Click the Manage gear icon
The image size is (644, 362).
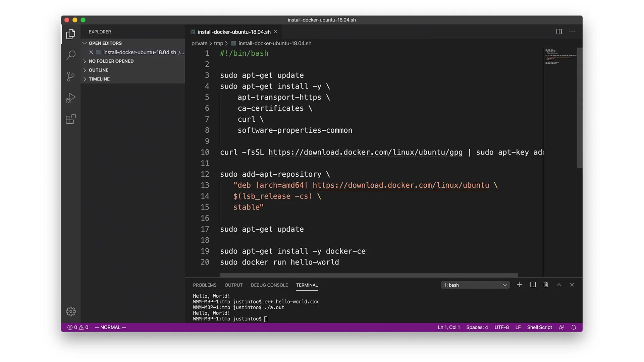pos(71,311)
